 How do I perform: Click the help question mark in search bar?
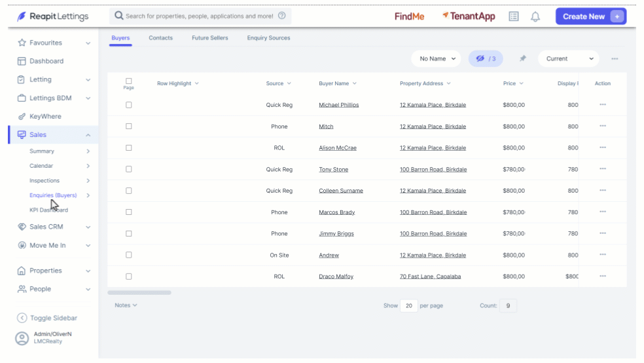click(281, 16)
